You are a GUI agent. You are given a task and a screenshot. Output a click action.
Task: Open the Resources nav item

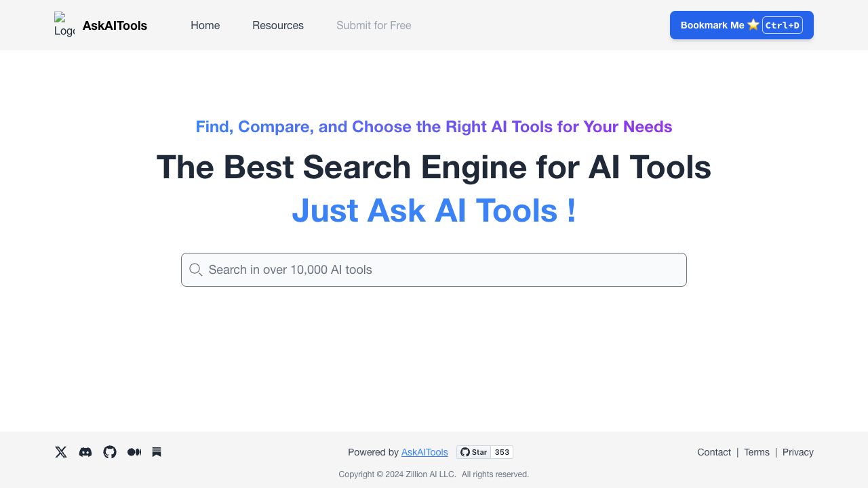[278, 25]
